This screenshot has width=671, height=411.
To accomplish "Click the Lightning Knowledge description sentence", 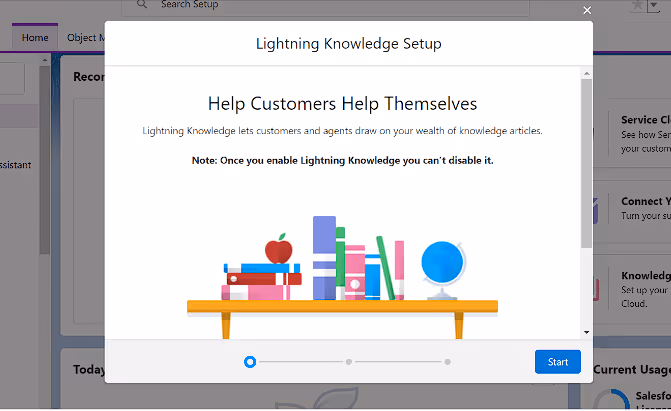I will 342,131.
